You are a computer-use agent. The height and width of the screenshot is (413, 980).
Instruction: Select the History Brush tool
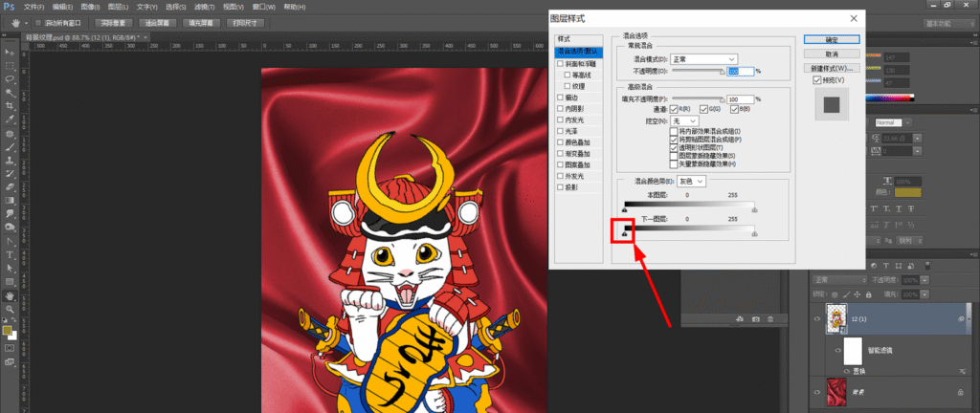tap(10, 174)
